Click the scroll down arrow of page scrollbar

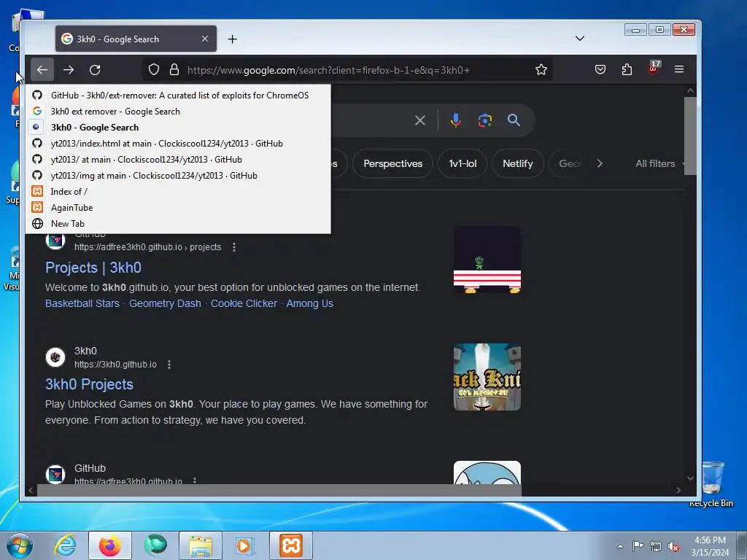point(690,478)
